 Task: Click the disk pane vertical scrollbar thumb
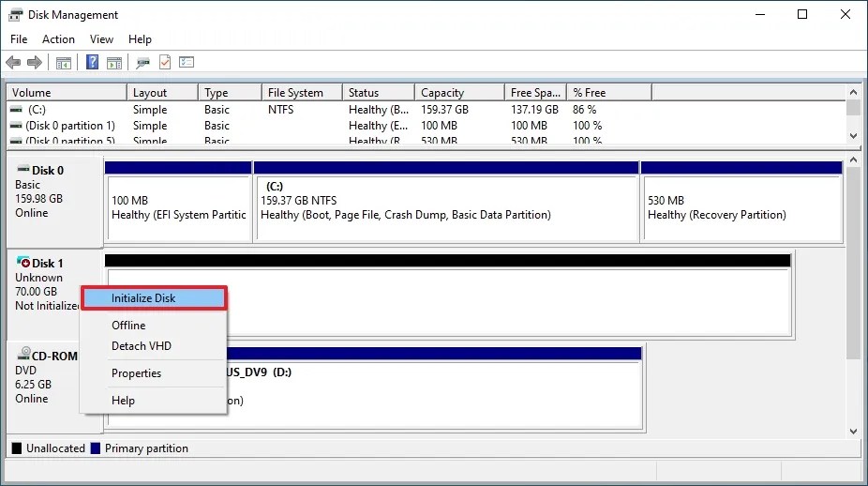(x=853, y=263)
